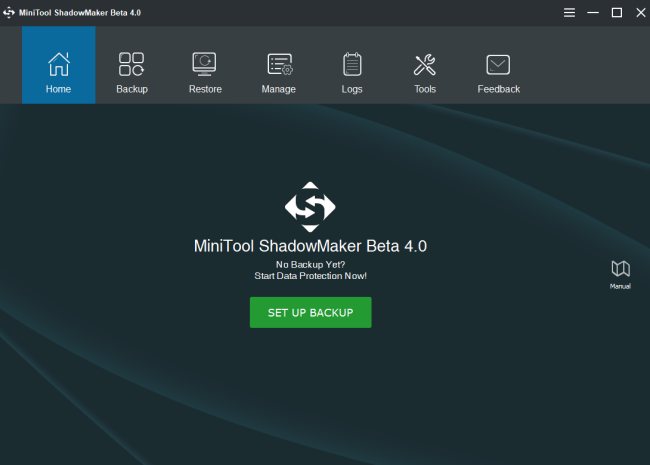The image size is (650, 465).
Task: Open the hamburger menu in title bar
Action: (x=569, y=13)
